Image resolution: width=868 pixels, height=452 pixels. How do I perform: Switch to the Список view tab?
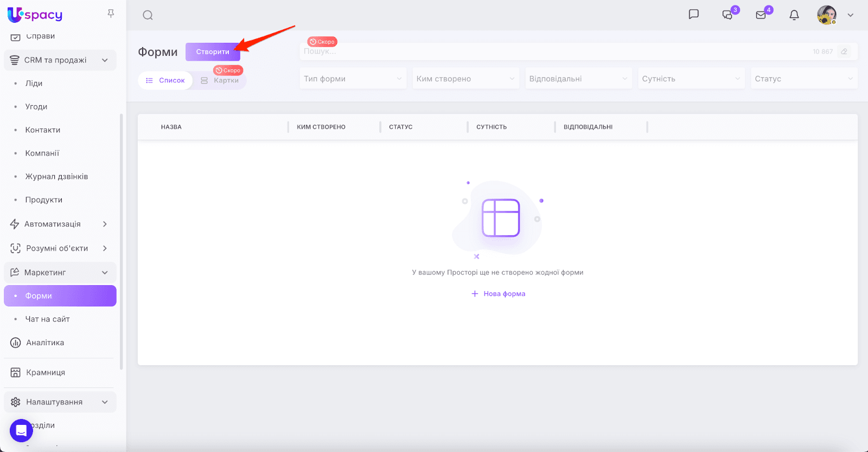pyautogui.click(x=165, y=80)
